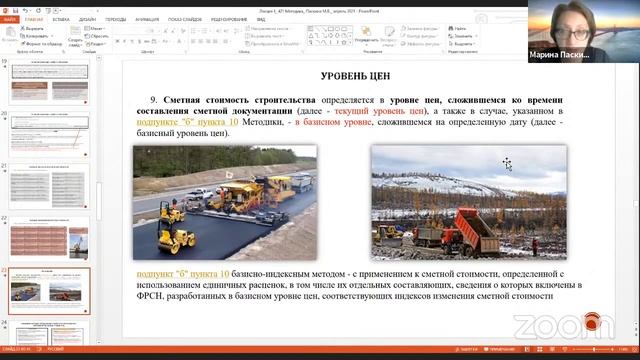Switch to the АНИМАЦИЯ (Animations) tab
This screenshot has height=360, width=640.
[x=147, y=19]
